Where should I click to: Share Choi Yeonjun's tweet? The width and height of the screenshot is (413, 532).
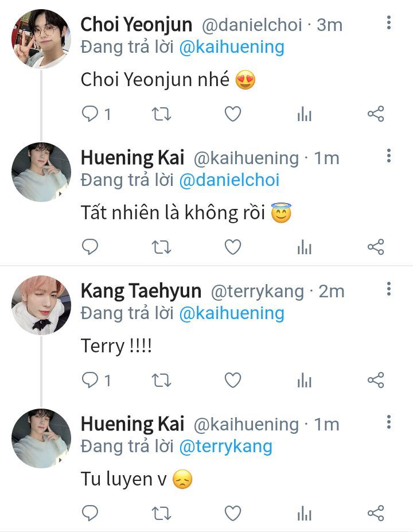376,114
